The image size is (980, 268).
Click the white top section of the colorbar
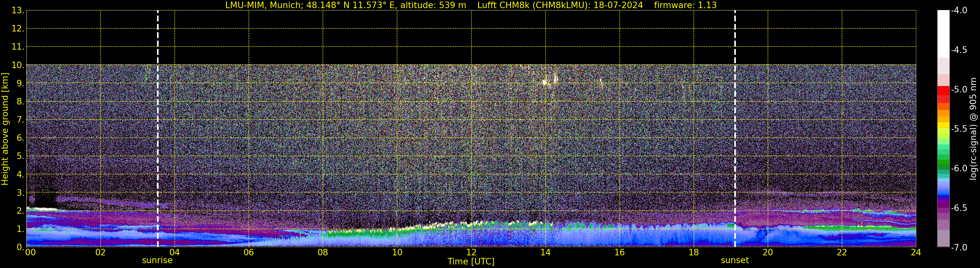click(944, 34)
